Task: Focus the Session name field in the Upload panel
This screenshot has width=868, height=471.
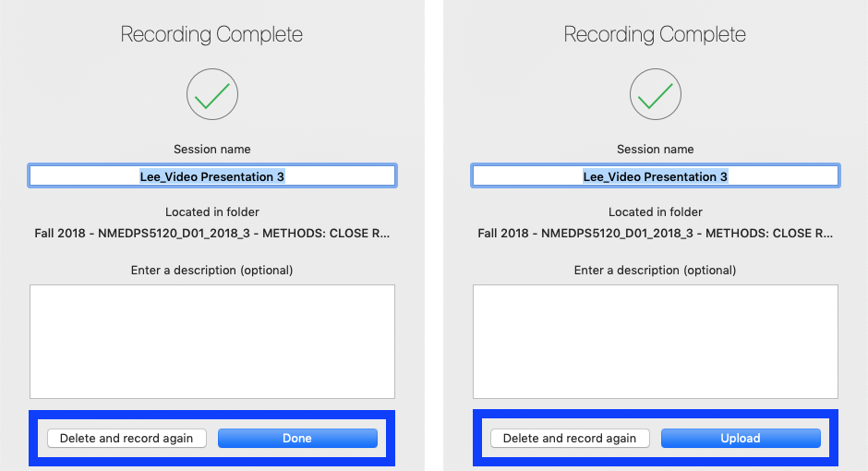Action: (x=656, y=176)
